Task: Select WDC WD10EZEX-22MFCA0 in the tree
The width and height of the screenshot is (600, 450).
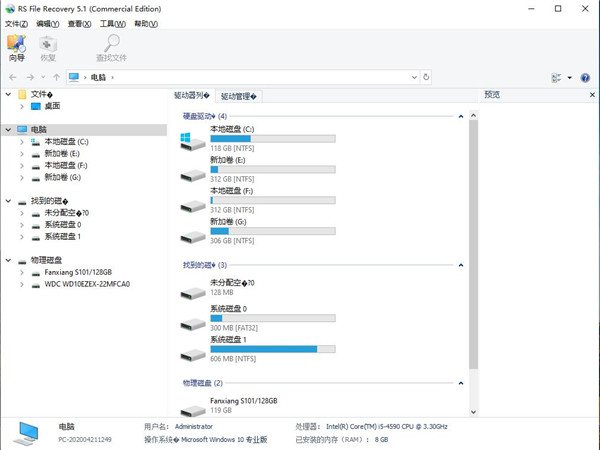Action: 87,284
